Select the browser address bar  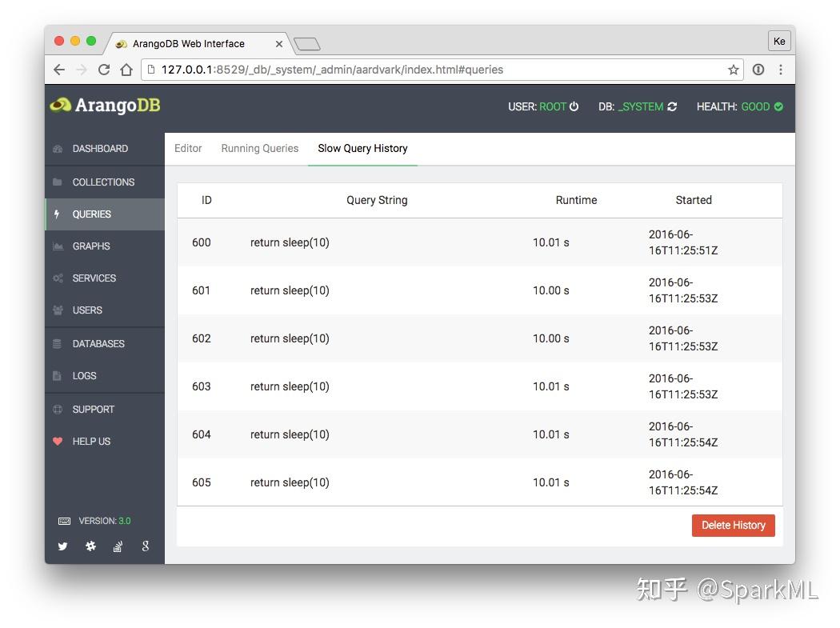click(x=400, y=70)
